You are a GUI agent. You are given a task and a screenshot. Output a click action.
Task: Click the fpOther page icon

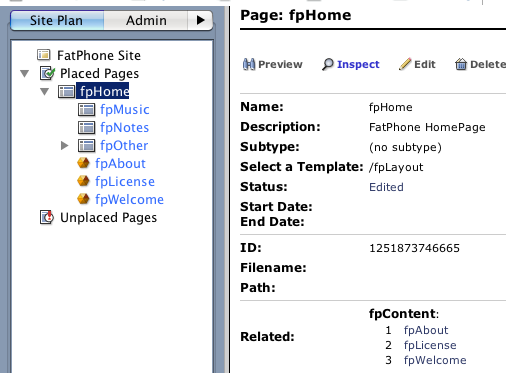coord(86,145)
